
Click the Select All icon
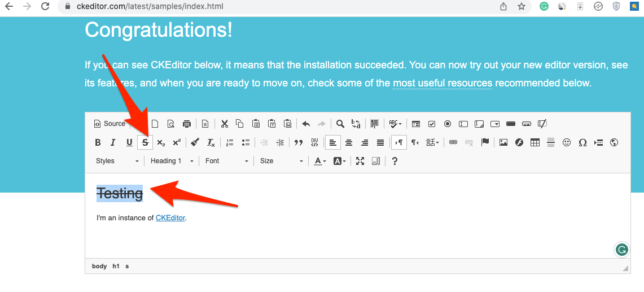[374, 123]
